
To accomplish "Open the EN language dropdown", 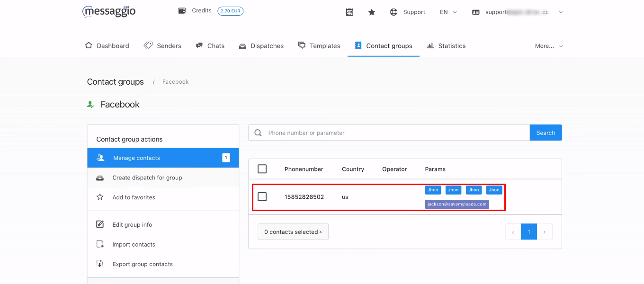I will click(x=448, y=12).
